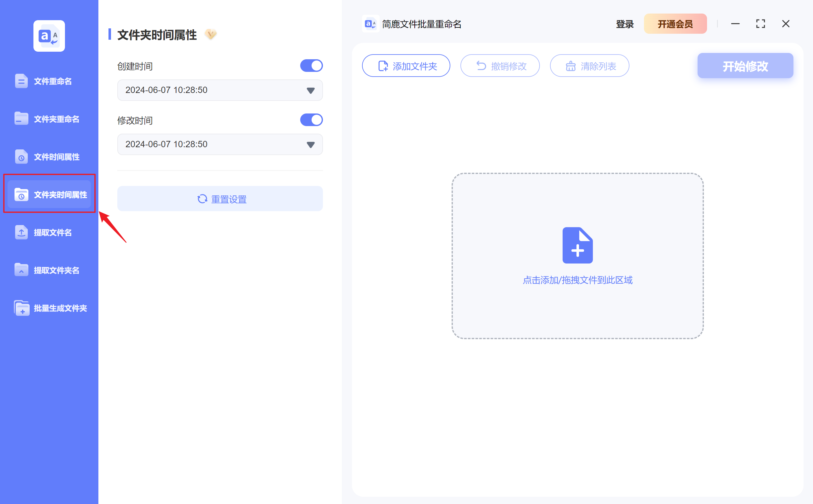Click the 清除列表 clear list control
The width and height of the screenshot is (813, 504).
pos(589,66)
